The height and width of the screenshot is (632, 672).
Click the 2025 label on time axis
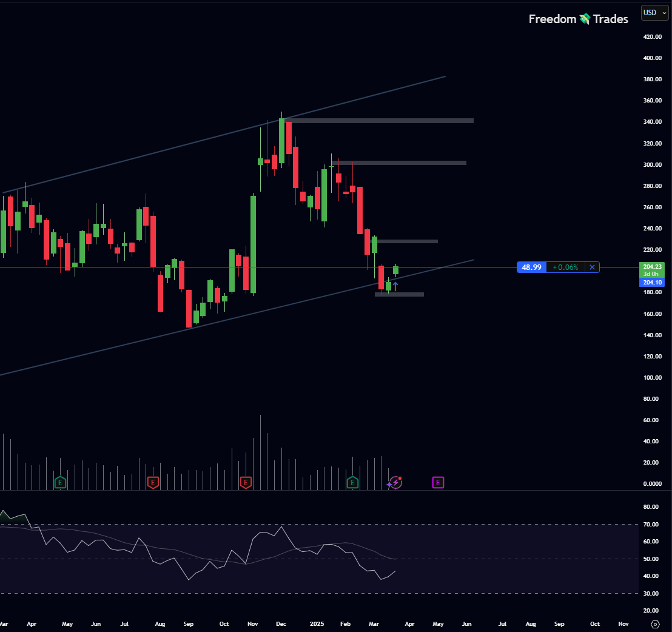pyautogui.click(x=317, y=624)
